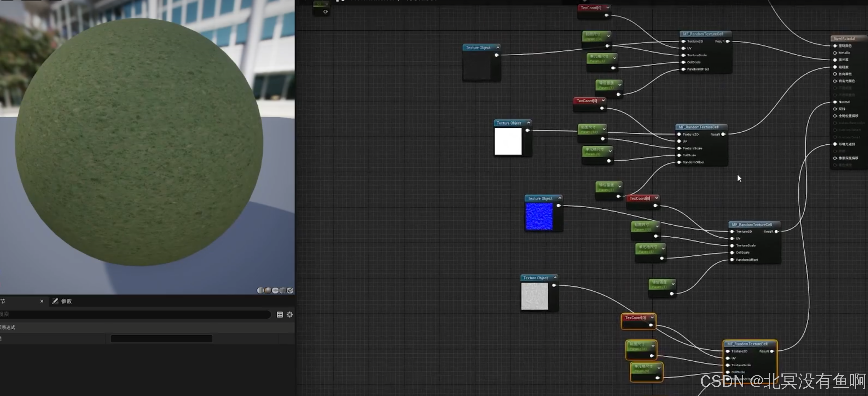Click the grey noise texture thumbnail
The height and width of the screenshot is (396, 868).
(535, 296)
